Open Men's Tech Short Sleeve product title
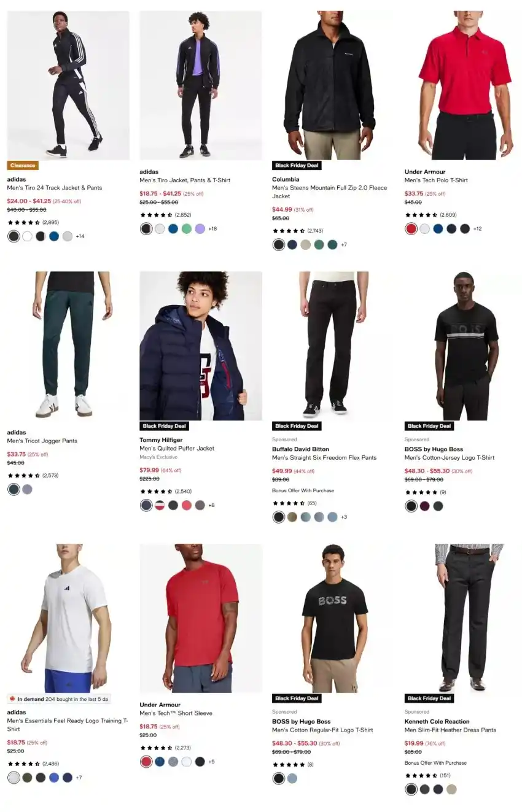Viewport: 522px width, 812px height. [x=176, y=713]
